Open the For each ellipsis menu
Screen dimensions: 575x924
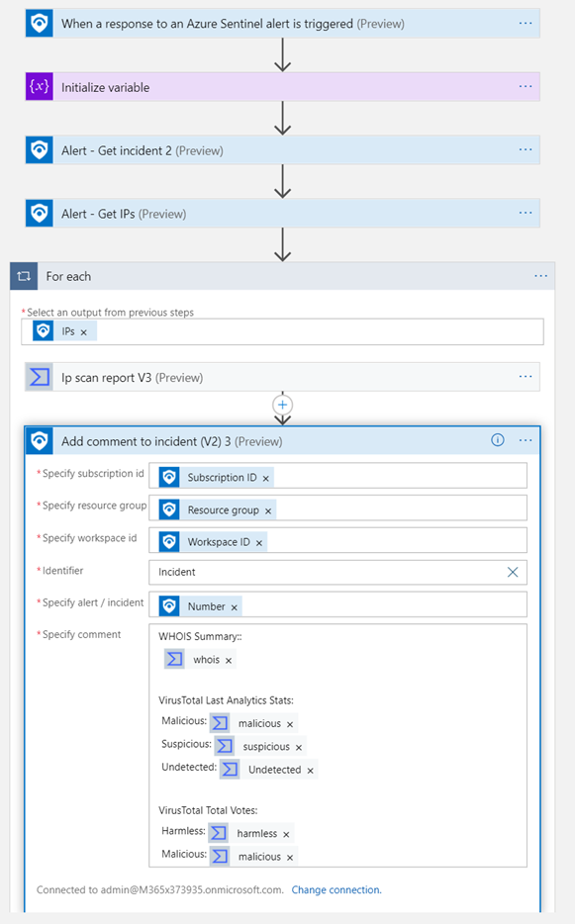coord(540,276)
